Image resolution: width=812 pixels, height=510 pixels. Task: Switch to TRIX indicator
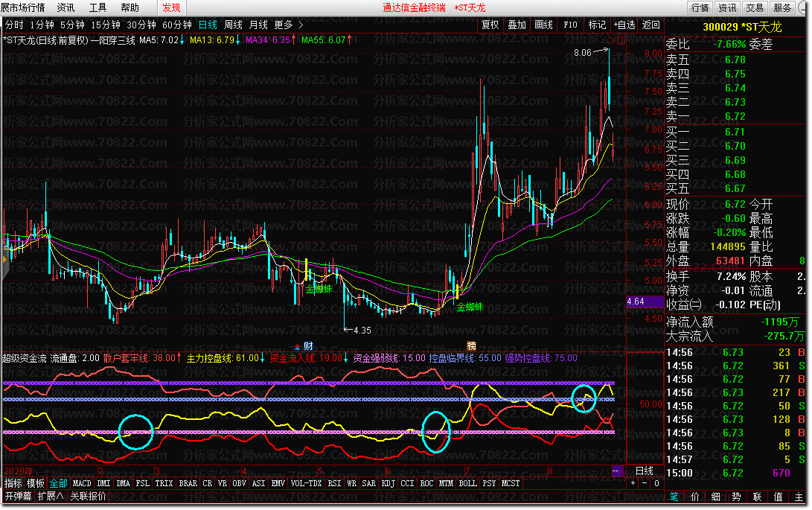click(164, 483)
